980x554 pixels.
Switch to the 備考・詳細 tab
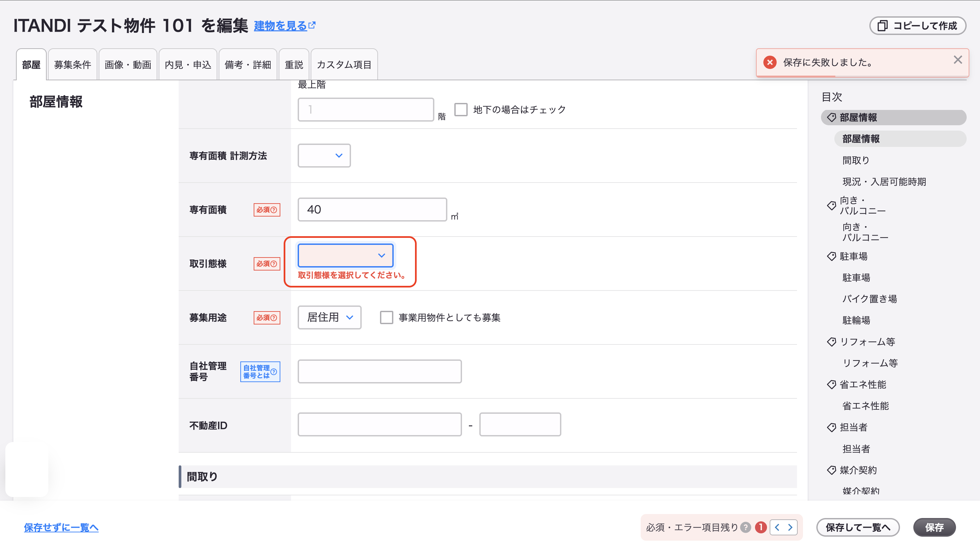(248, 65)
